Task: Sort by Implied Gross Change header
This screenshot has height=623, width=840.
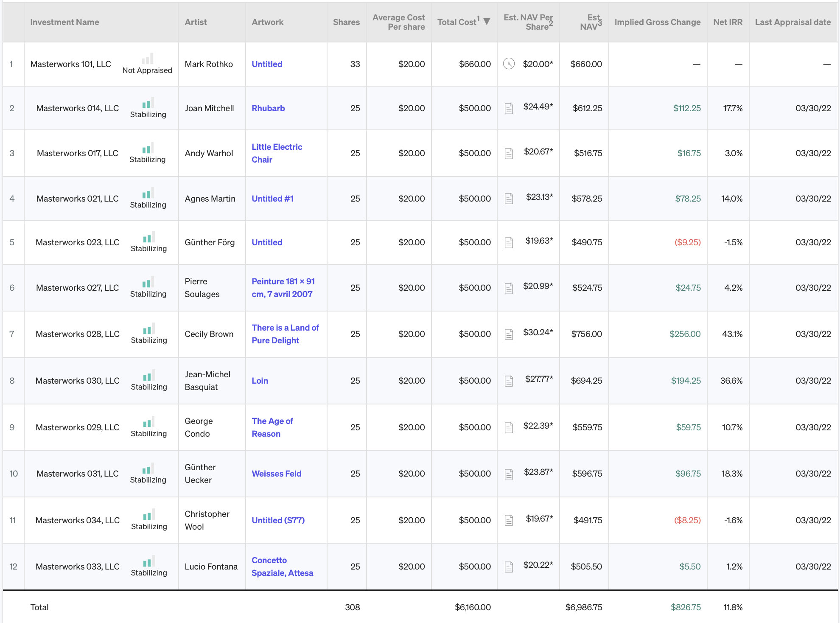Action: click(x=658, y=22)
